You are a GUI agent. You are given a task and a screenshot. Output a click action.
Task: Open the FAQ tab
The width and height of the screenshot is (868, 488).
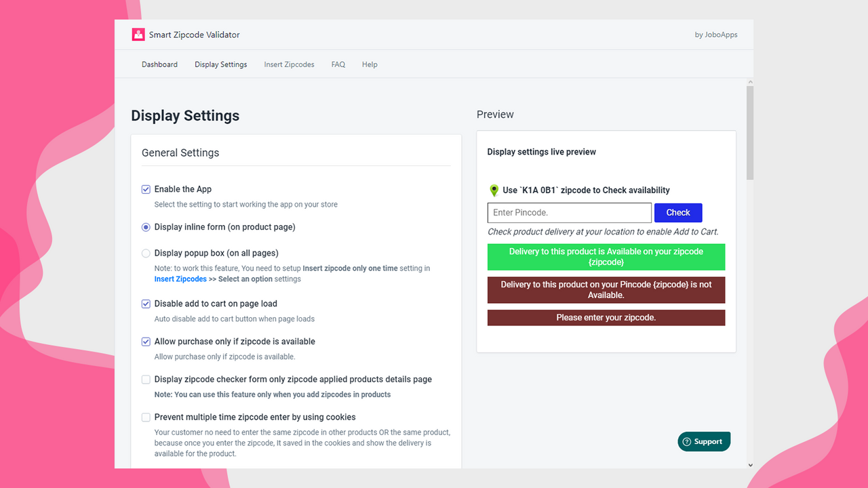tap(338, 64)
